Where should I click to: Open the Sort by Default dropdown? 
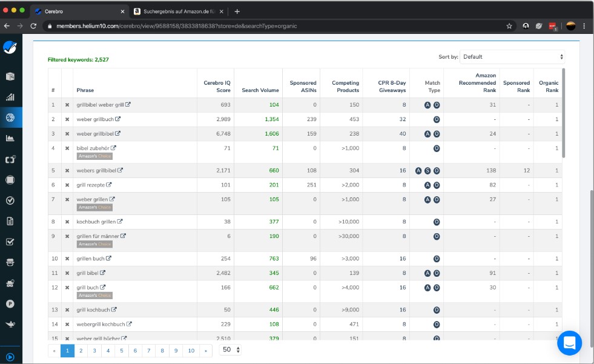click(512, 57)
